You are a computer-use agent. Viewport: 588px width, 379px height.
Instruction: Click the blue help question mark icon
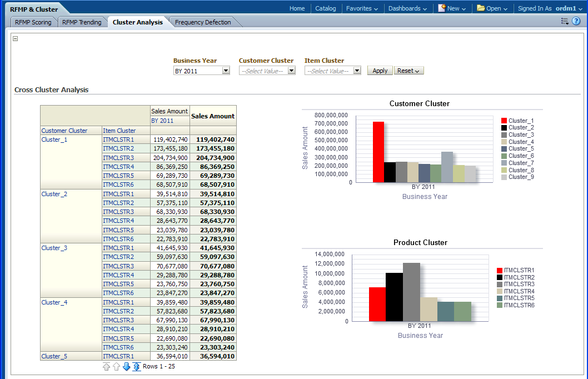pyautogui.click(x=576, y=21)
